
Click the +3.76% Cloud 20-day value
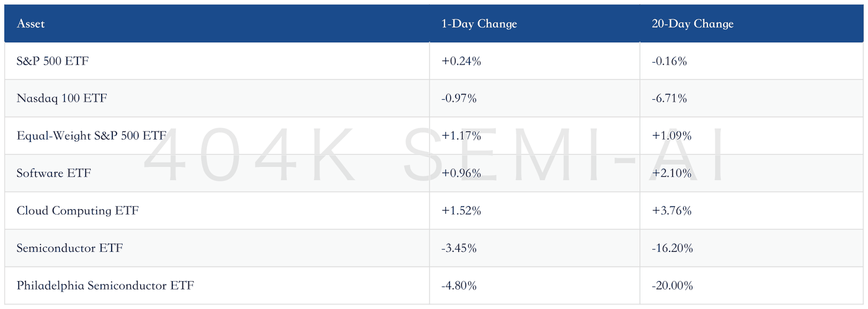pos(672,210)
